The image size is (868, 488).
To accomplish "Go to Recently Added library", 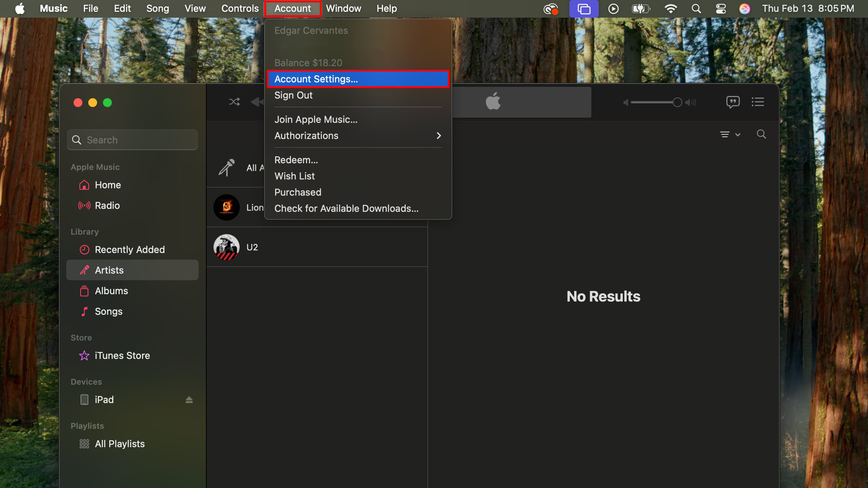I will pyautogui.click(x=129, y=250).
